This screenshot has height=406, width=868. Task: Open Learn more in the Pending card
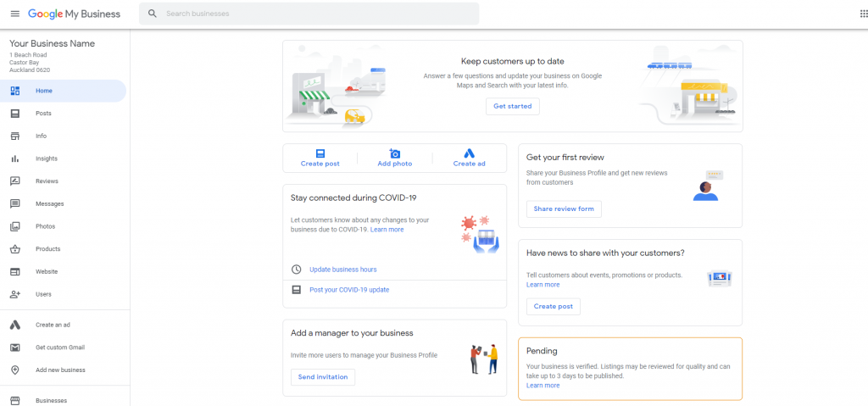543,386
